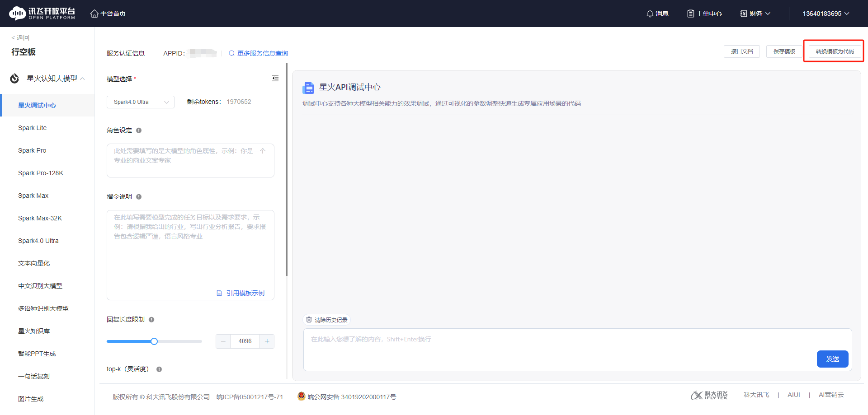
Task: Click 清除历史记录 button
Action: [x=327, y=320]
